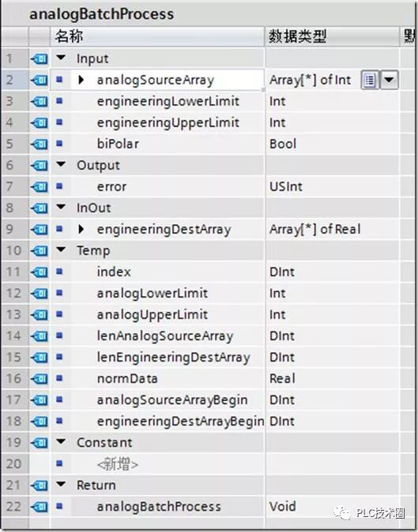
Task: Collapse the Temp section
Action: click(x=61, y=249)
